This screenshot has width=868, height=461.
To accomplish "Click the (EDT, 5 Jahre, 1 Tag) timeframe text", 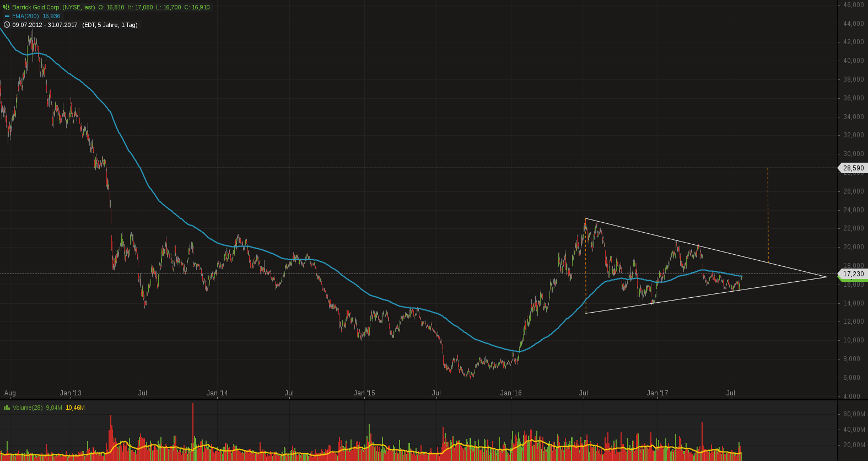I will pyautogui.click(x=110, y=25).
